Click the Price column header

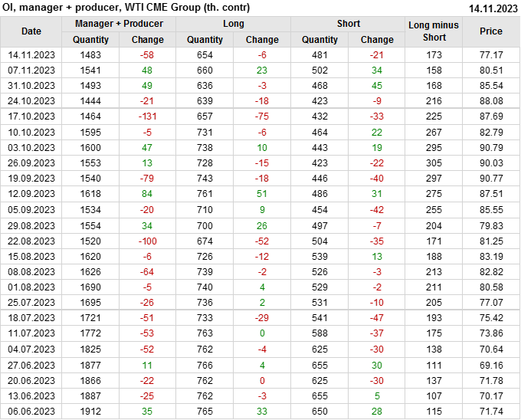point(491,31)
